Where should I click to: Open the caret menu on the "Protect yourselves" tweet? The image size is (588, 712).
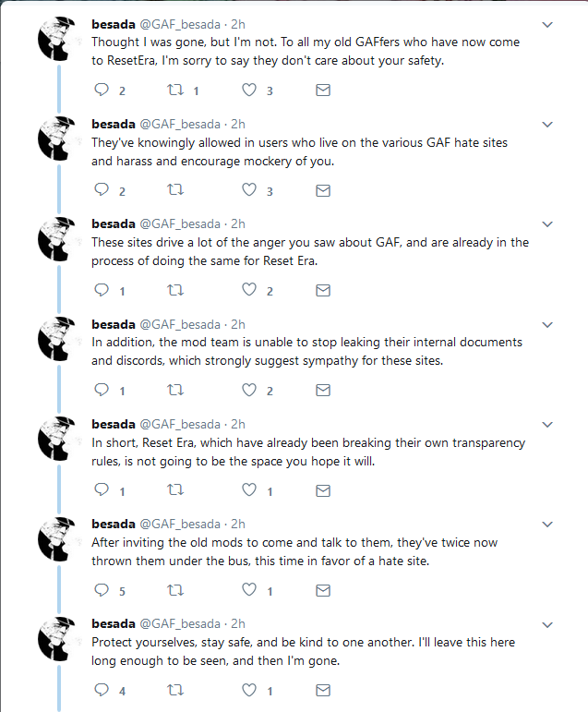(x=547, y=624)
